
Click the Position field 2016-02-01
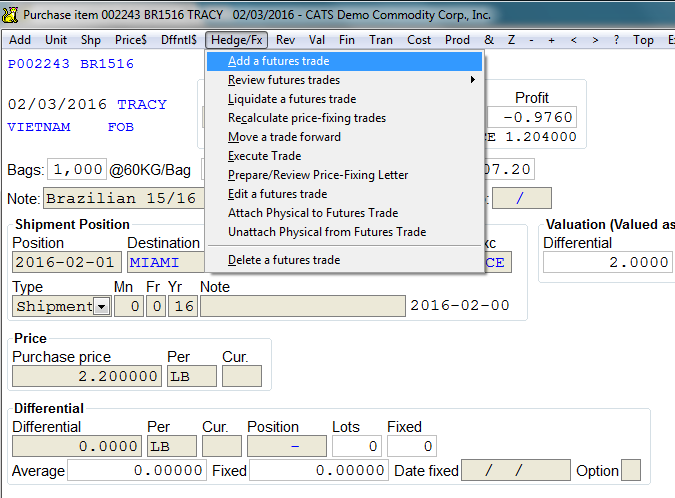[67, 262]
